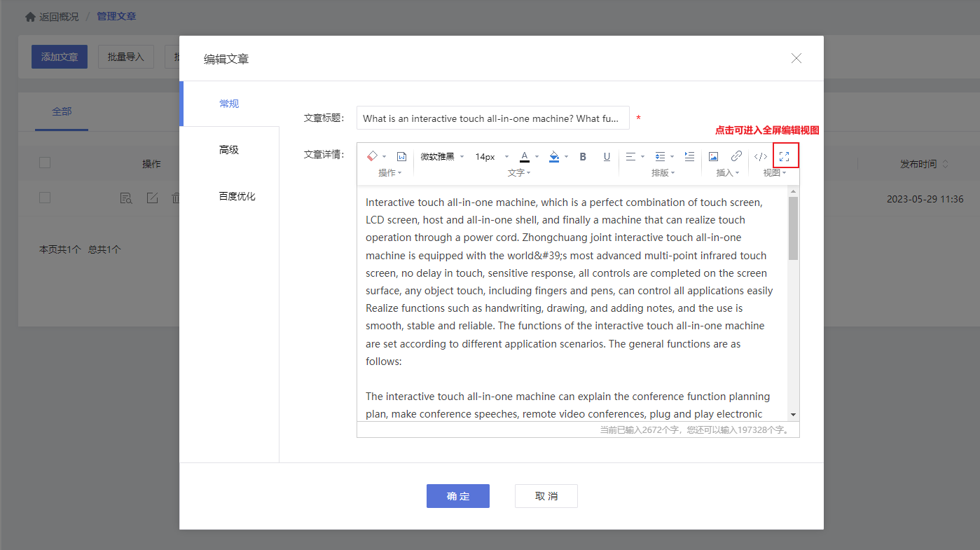Click the eraser clear-format icon
Viewport: 980px width, 550px height.
pos(372,156)
